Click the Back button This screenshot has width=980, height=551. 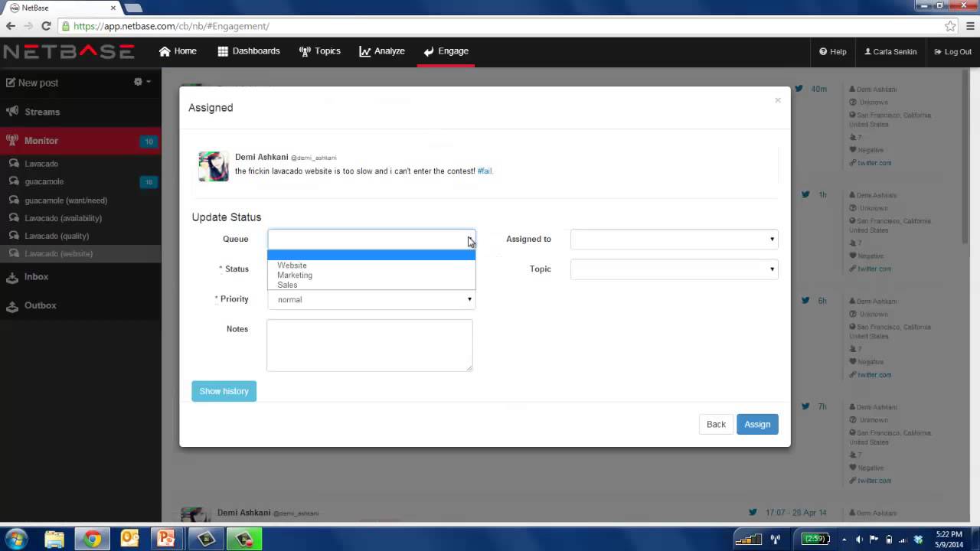coord(716,424)
